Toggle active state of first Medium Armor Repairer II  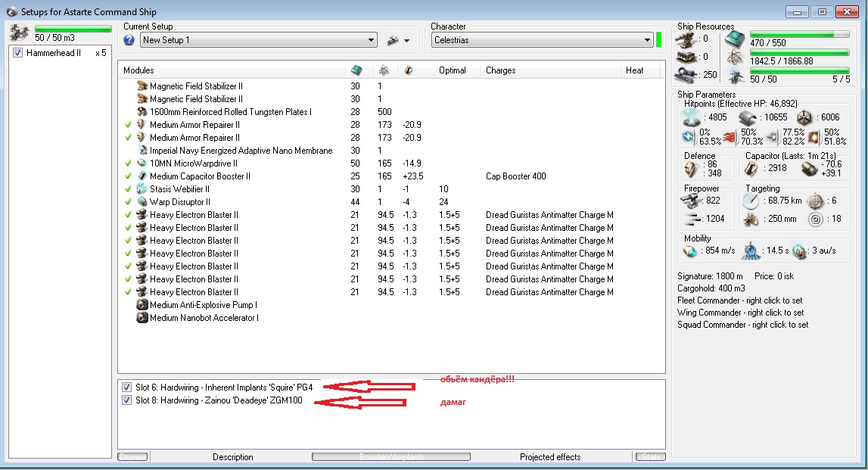point(129,125)
